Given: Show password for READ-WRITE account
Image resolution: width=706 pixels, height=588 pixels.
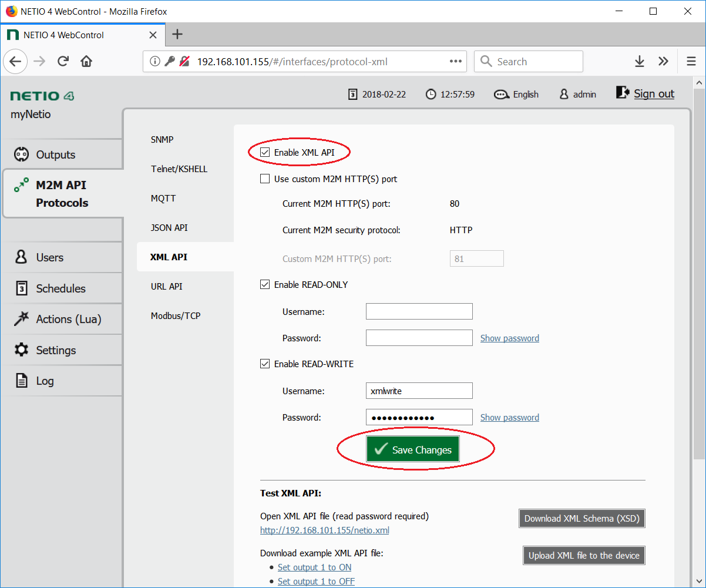Looking at the screenshot, I should 510,418.
